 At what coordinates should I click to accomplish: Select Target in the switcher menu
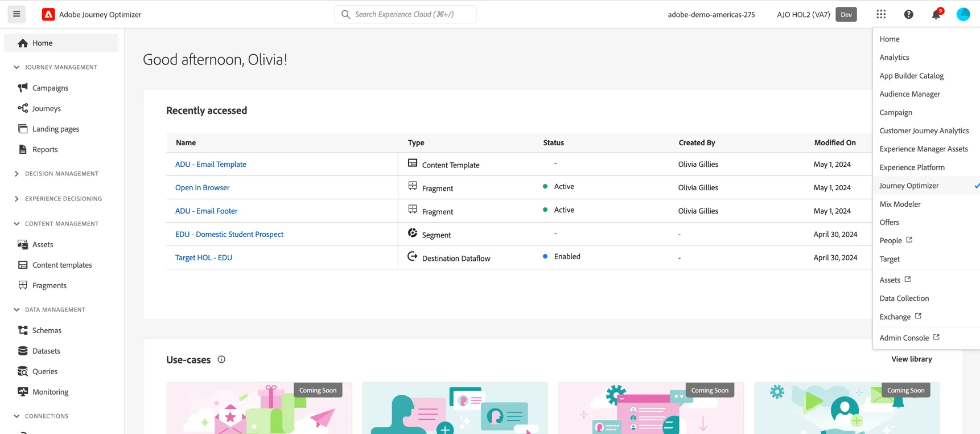pos(890,259)
